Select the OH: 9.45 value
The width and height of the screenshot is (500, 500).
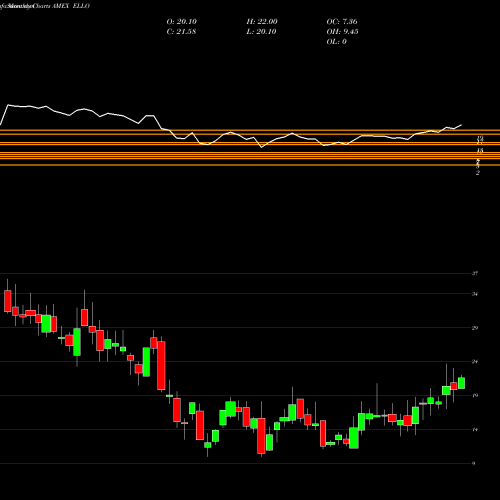point(342,32)
